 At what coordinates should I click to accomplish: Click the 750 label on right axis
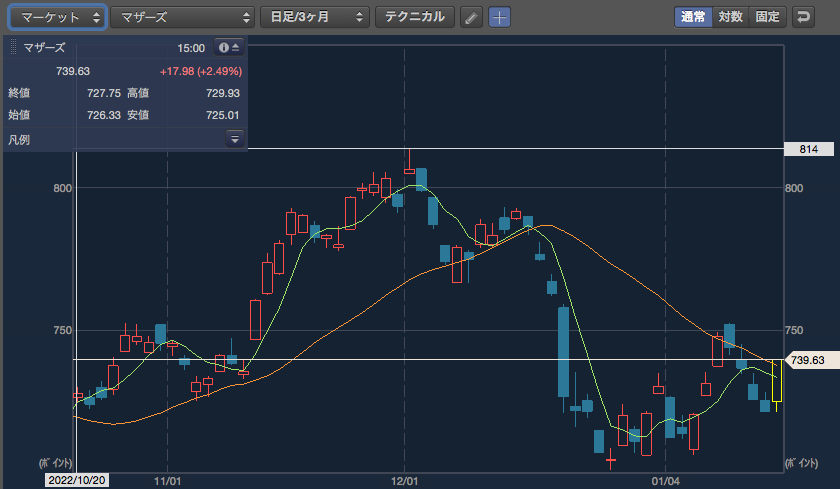pyautogui.click(x=794, y=330)
